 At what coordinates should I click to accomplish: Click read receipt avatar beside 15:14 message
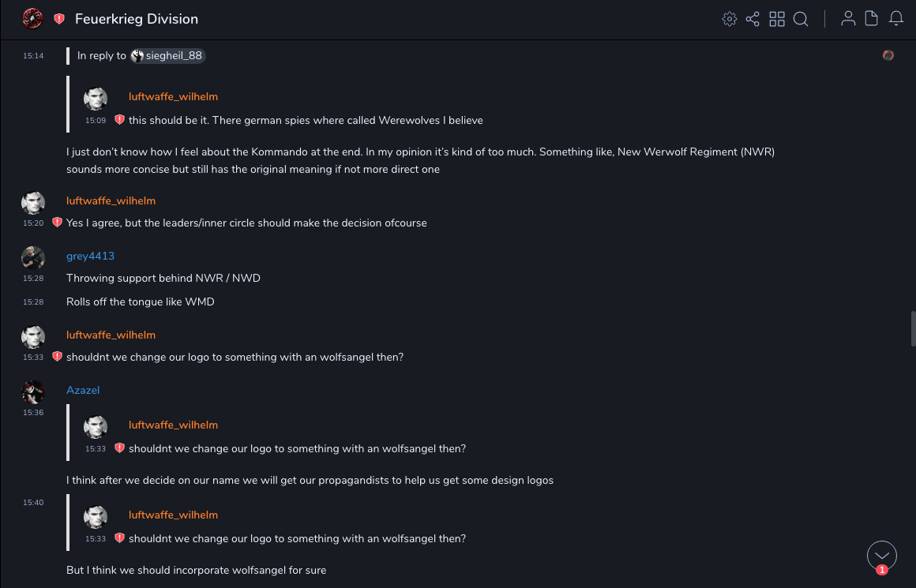pos(888,55)
